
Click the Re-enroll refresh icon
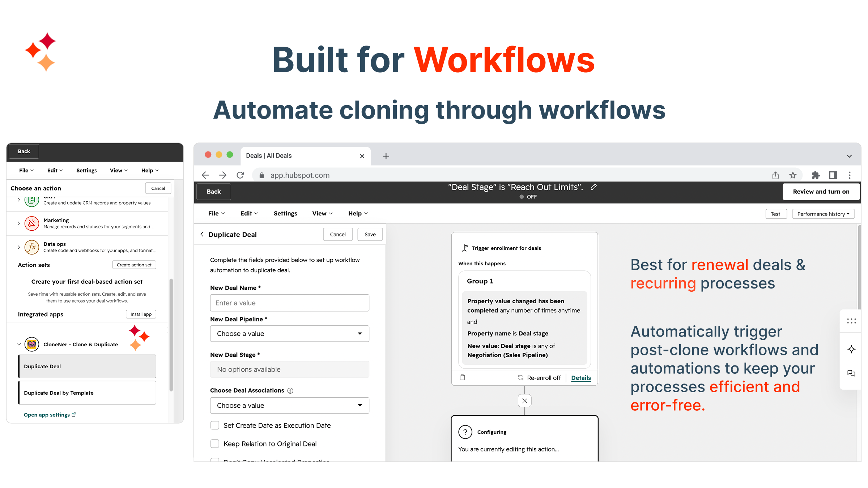click(521, 378)
